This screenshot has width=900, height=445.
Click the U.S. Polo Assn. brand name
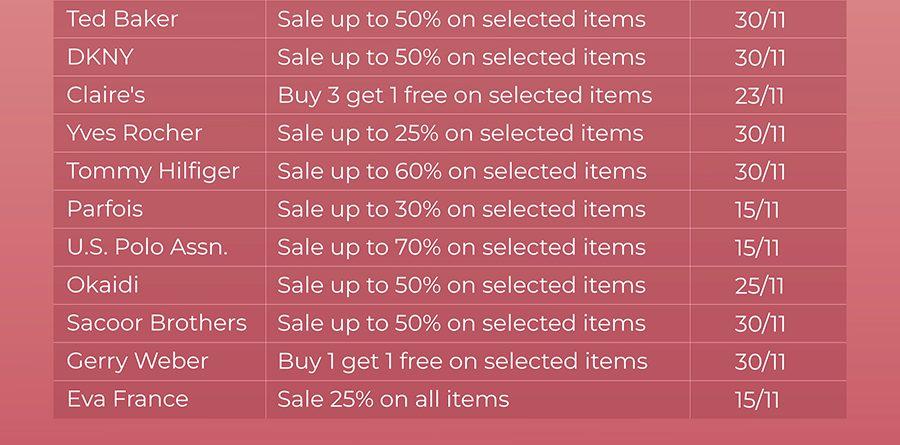148,247
